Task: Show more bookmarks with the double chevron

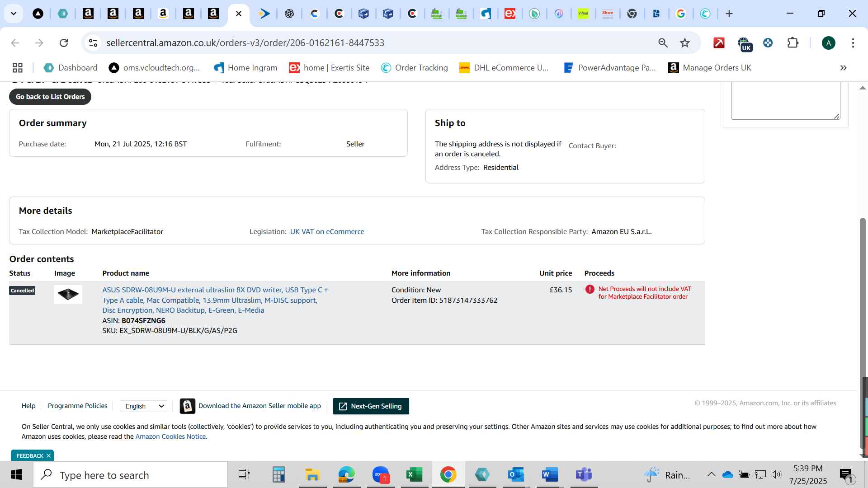Action: coord(843,68)
